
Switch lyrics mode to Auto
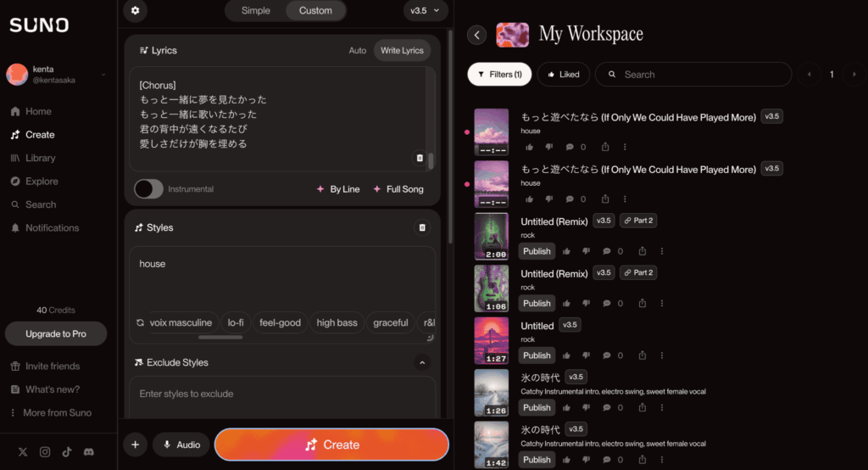[357, 50]
